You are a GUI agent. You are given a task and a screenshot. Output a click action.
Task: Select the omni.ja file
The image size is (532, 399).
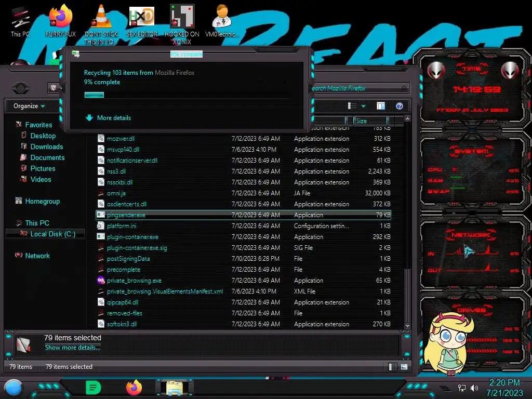click(243, 193)
